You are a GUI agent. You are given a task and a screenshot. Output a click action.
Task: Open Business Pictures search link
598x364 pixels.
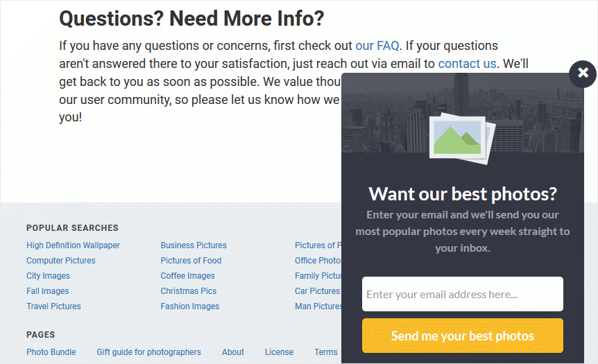pos(194,245)
